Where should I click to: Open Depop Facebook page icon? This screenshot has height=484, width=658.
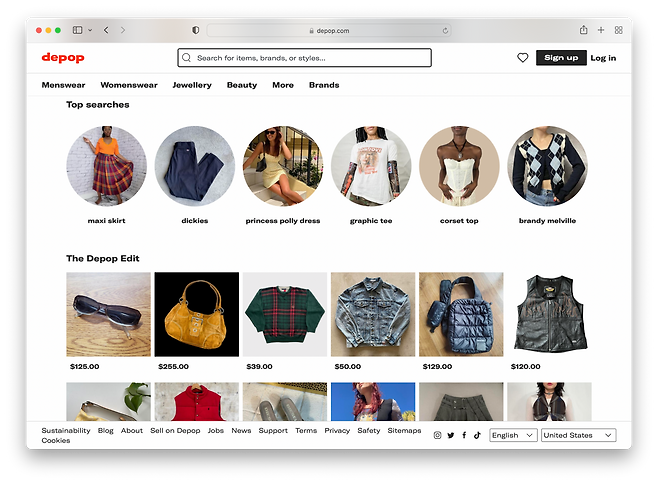coord(464,435)
